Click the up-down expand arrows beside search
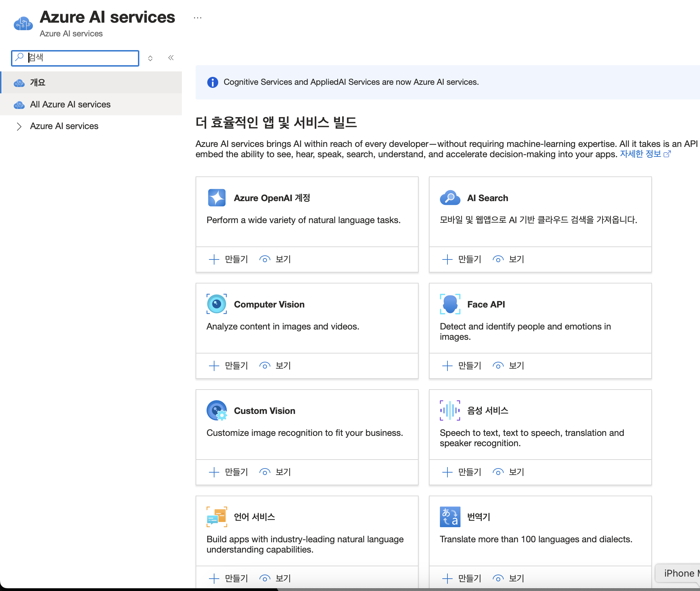 pyautogui.click(x=150, y=58)
